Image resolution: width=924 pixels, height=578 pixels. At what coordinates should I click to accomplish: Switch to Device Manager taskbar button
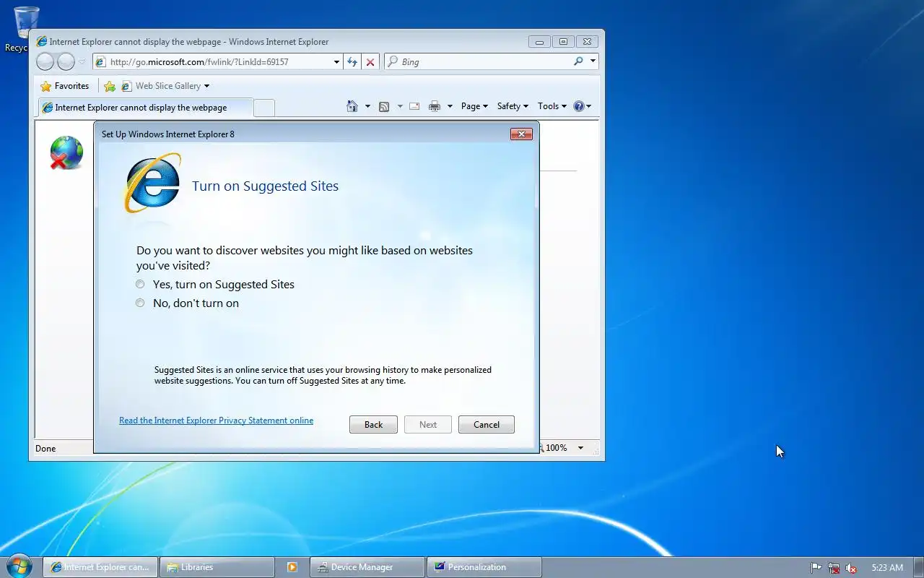[x=367, y=567]
